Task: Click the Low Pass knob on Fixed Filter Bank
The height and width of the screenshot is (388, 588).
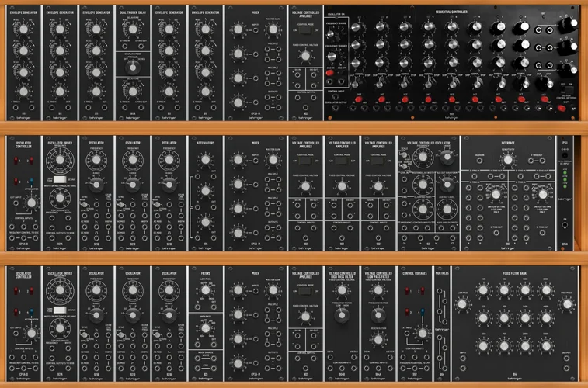Action: click(x=462, y=304)
